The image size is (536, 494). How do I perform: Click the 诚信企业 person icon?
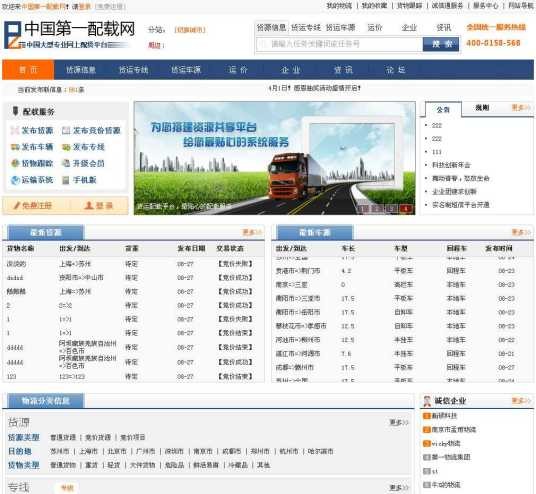427,401
